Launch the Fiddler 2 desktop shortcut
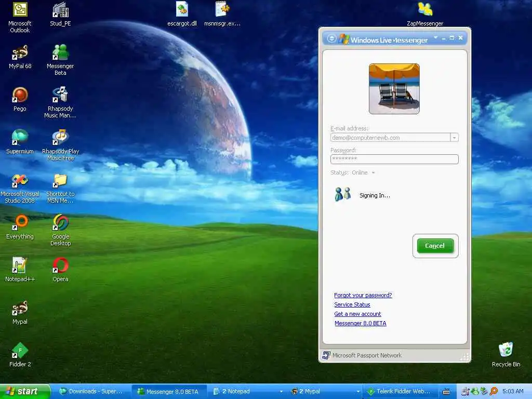Viewport: 532px width, 399px height. point(20,355)
